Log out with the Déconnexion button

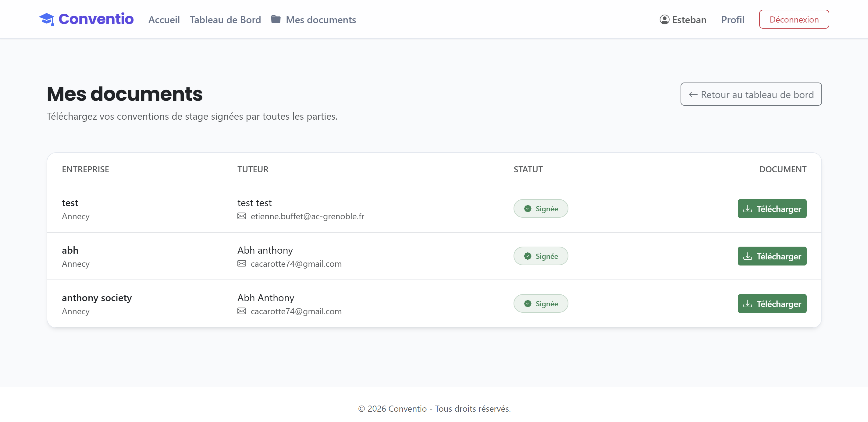tap(794, 19)
